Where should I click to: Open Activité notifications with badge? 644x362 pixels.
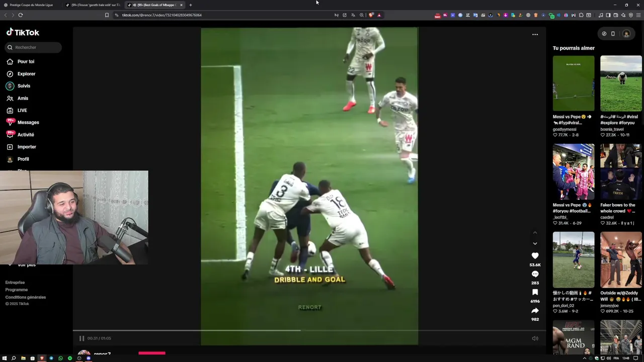point(10,134)
